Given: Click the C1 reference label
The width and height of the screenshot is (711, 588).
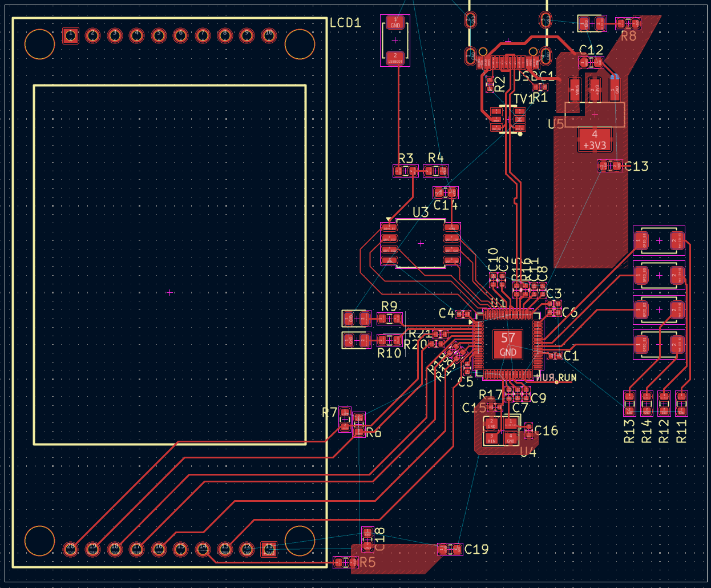Looking at the screenshot, I should (x=571, y=356).
